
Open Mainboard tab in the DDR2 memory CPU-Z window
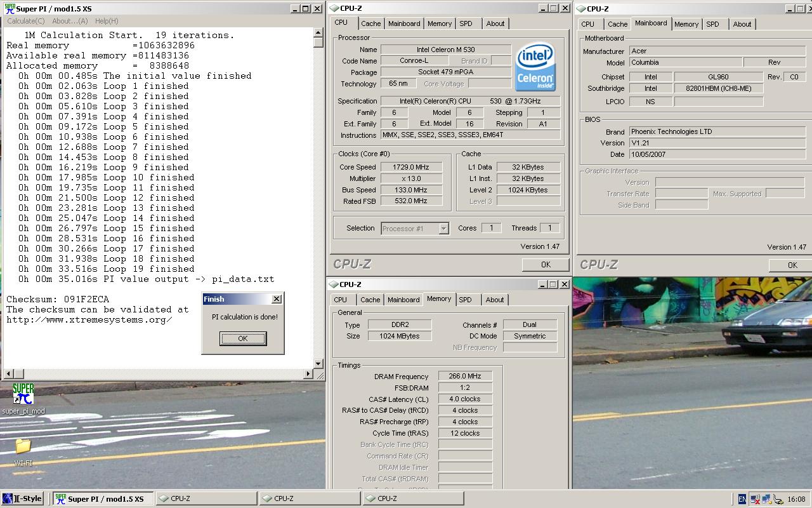pyautogui.click(x=403, y=300)
